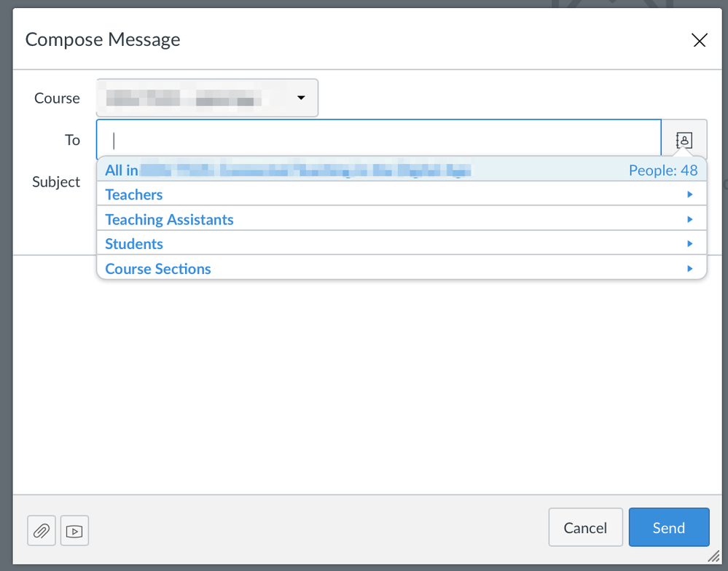This screenshot has height=571, width=728.
Task: Expand the Students submenu arrow
Action: 689,244
